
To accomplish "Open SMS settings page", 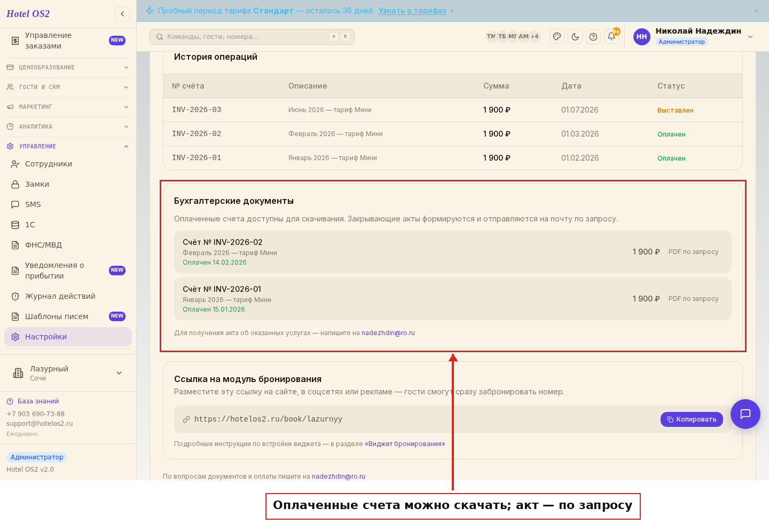I will click(68, 204).
